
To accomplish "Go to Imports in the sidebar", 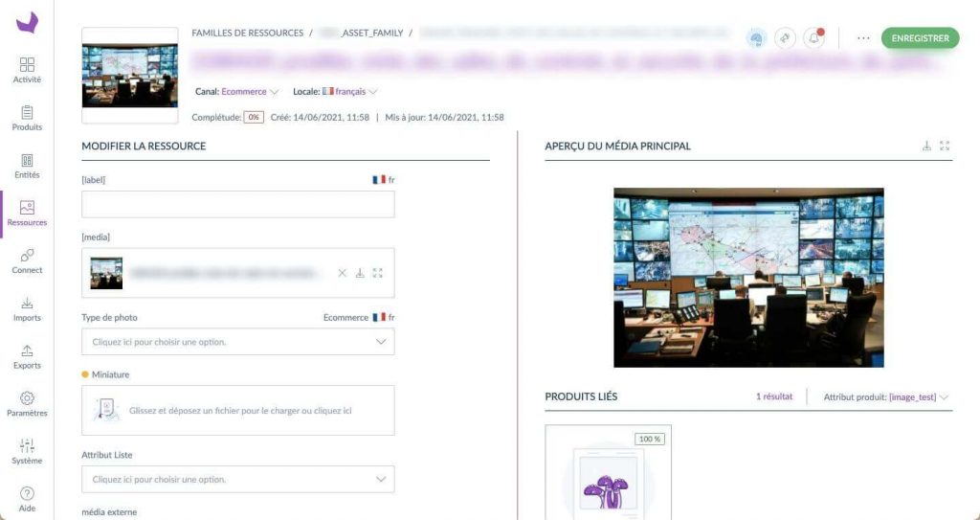I will pyautogui.click(x=27, y=308).
